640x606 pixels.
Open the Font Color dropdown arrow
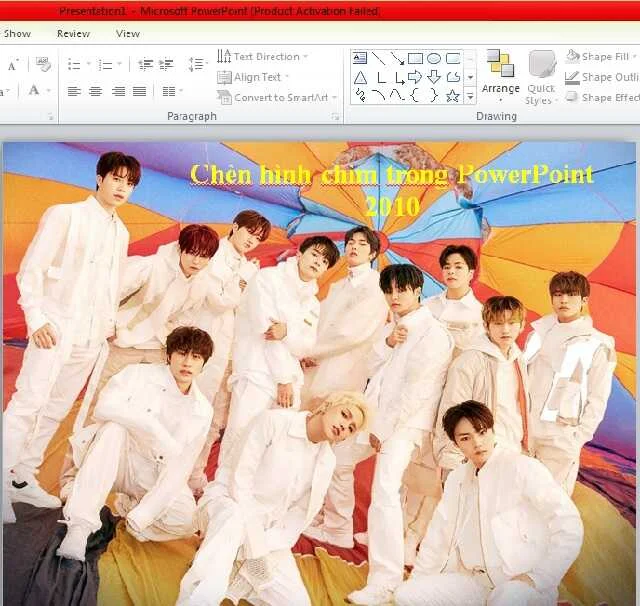pyautogui.click(x=49, y=90)
